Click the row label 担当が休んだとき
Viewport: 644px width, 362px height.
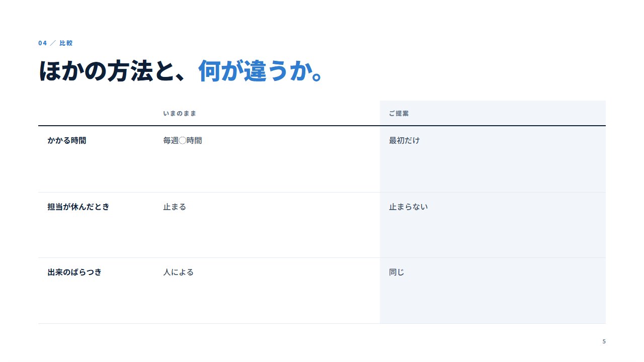[78, 207]
